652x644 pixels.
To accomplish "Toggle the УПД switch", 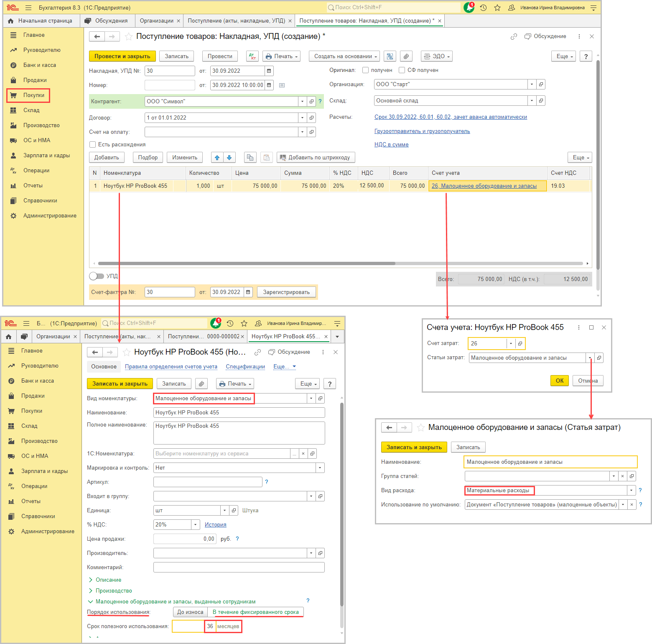I will [97, 276].
